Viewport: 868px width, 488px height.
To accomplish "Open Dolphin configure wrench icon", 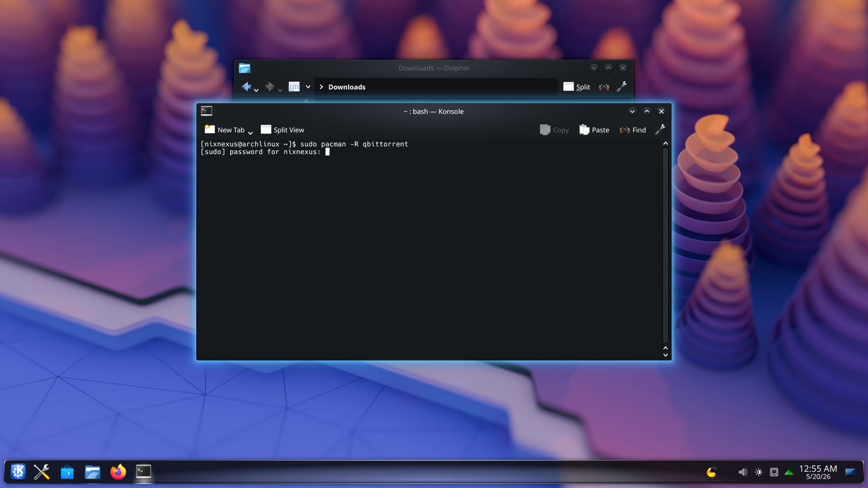I will (x=622, y=87).
